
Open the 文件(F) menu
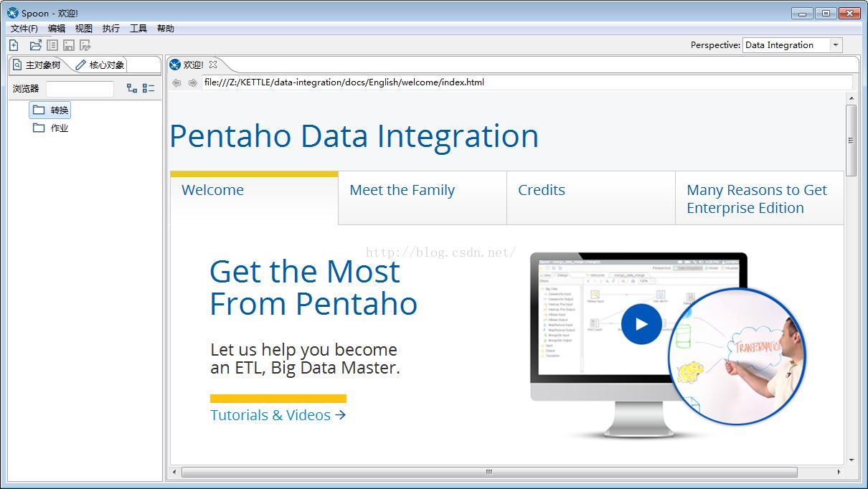pyautogui.click(x=24, y=29)
